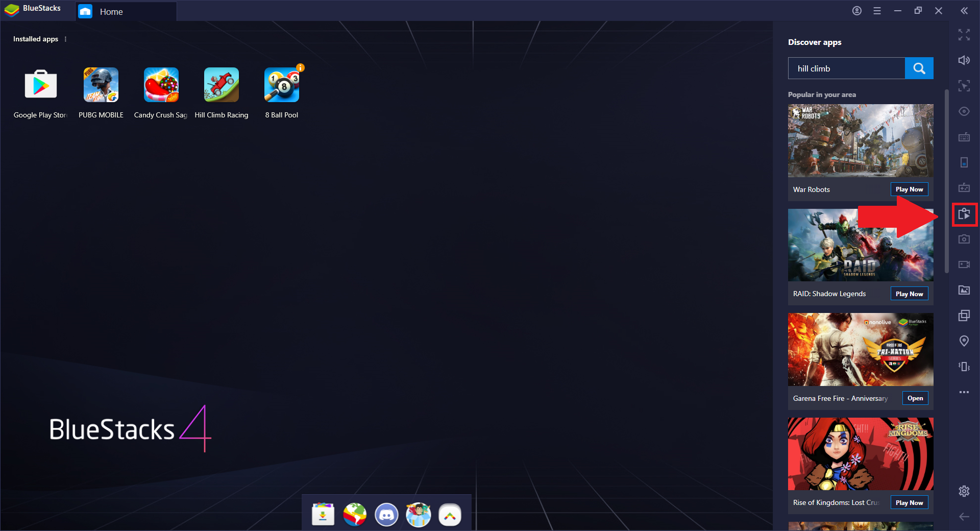Click Open for Garena Free Fire
Viewport: 980px width, 531px height.
(x=915, y=398)
